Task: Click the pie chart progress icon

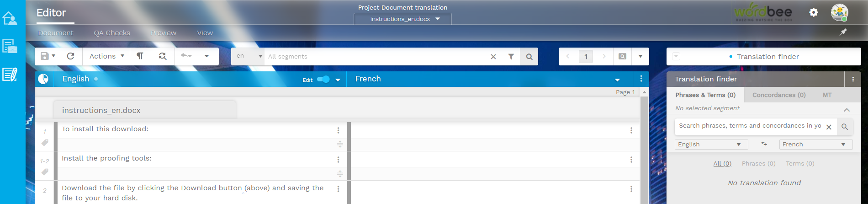Action: pyautogui.click(x=43, y=79)
